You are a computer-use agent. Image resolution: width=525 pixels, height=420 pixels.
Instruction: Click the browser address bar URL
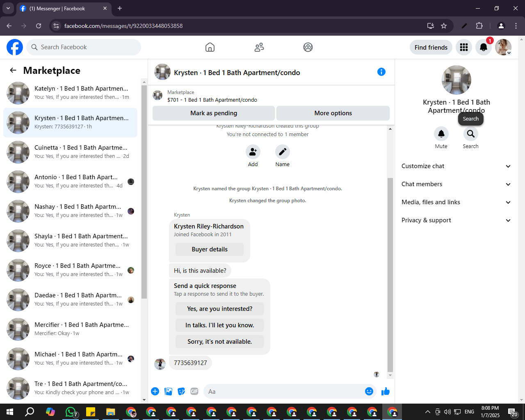point(123,26)
